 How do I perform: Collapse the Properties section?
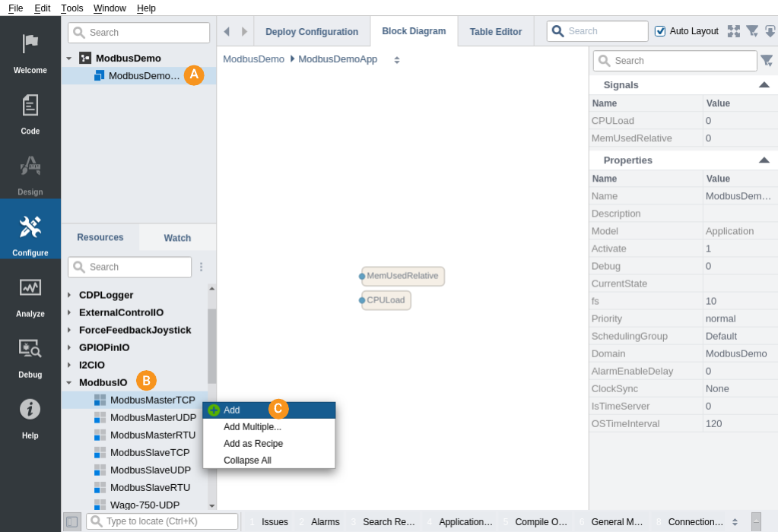pyautogui.click(x=764, y=160)
